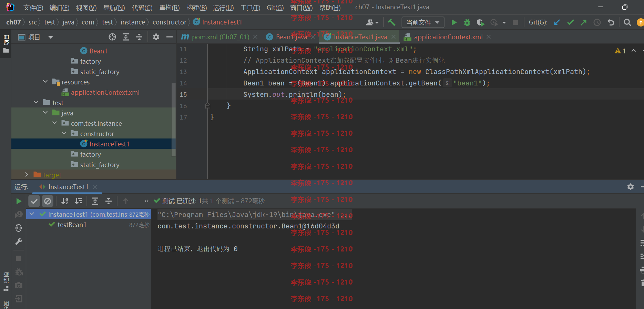
Task: Click Expand All in project panel
Action: pyautogui.click(x=126, y=37)
